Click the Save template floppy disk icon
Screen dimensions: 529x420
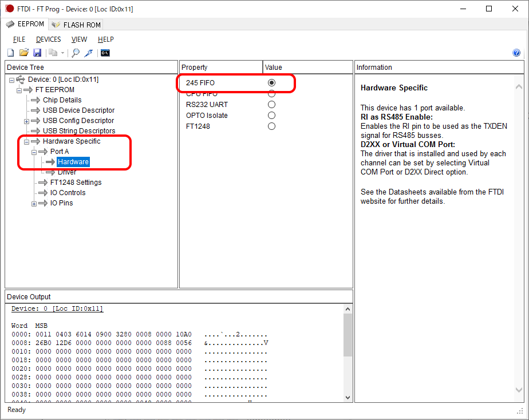point(37,53)
